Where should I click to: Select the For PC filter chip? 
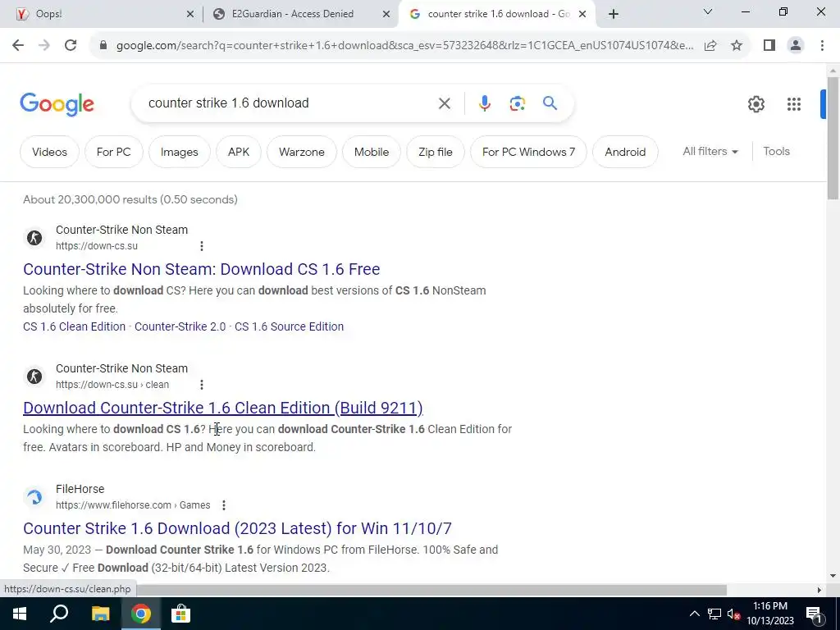(113, 152)
